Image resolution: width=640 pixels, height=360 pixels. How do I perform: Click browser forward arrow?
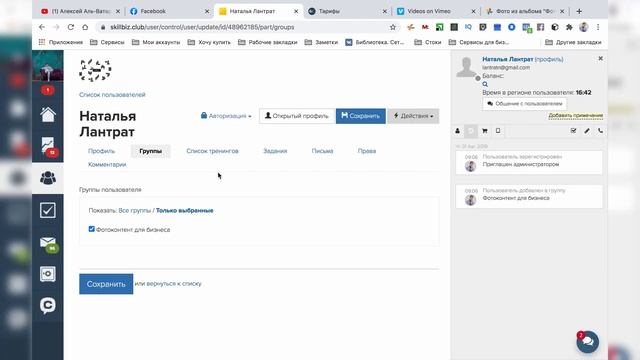click(56, 27)
